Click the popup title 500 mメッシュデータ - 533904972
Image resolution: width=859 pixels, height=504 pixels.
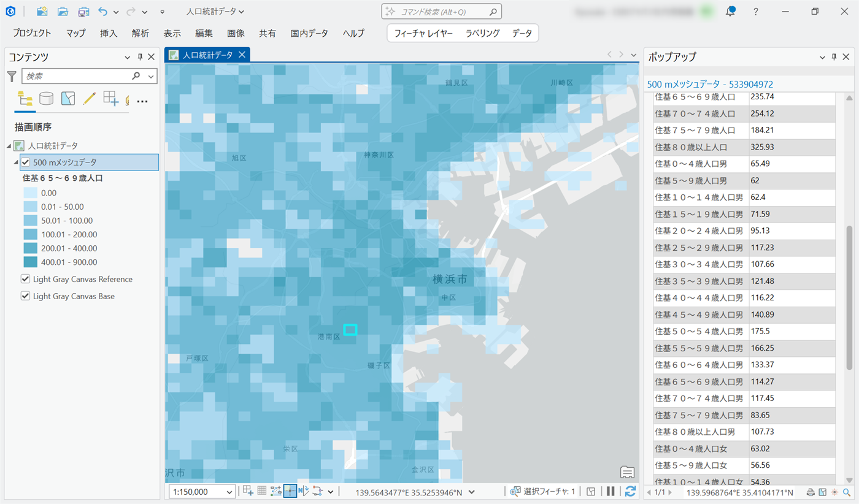(x=710, y=84)
